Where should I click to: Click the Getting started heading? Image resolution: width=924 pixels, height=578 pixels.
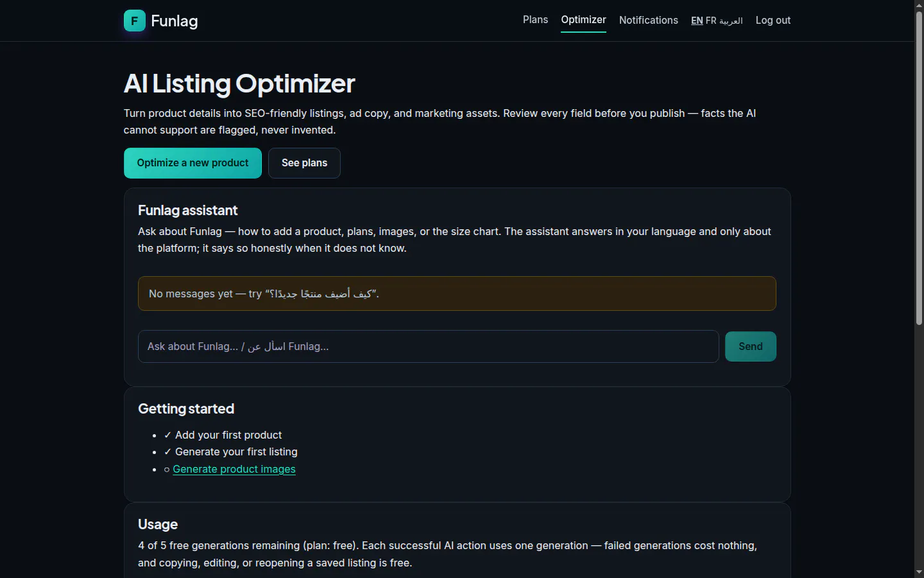click(x=186, y=409)
